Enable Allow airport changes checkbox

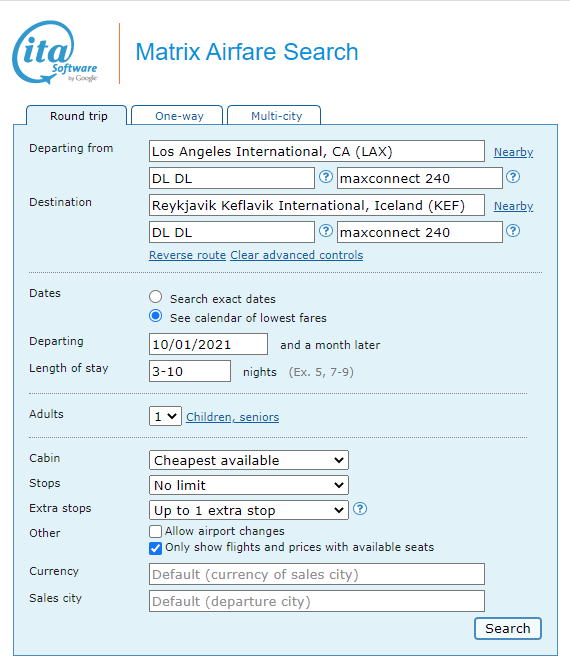pyautogui.click(x=156, y=531)
